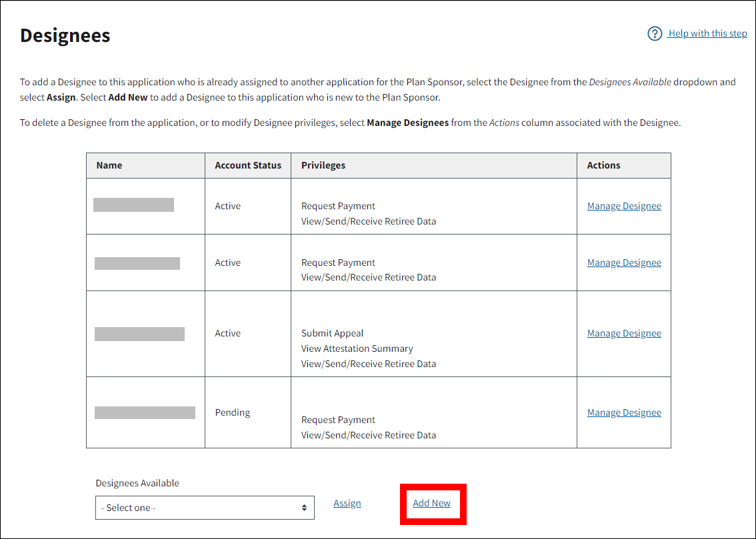This screenshot has height=539, width=756.
Task: Click the View Attestation Summary privilege text
Action: (357, 348)
